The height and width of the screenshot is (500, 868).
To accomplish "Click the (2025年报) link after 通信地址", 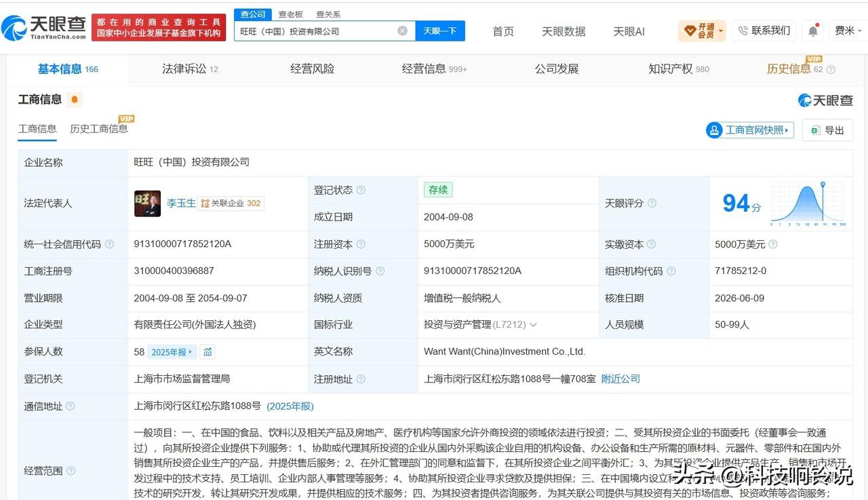I will (290, 406).
